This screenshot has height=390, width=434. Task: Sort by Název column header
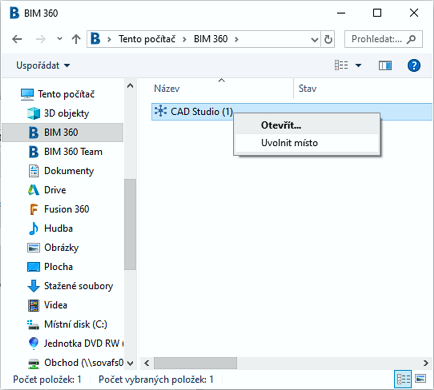pos(167,89)
